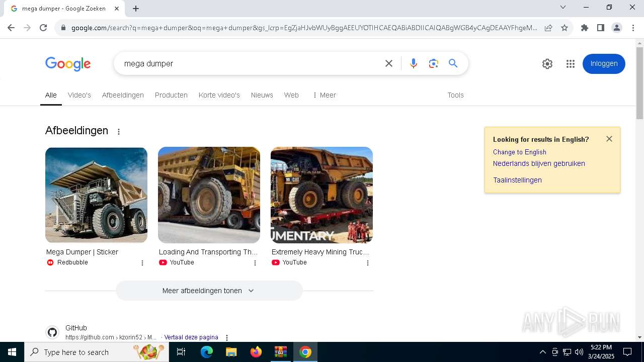Select the Alle search tab
Image resolution: width=644 pixels, height=362 pixels.
pyautogui.click(x=51, y=95)
